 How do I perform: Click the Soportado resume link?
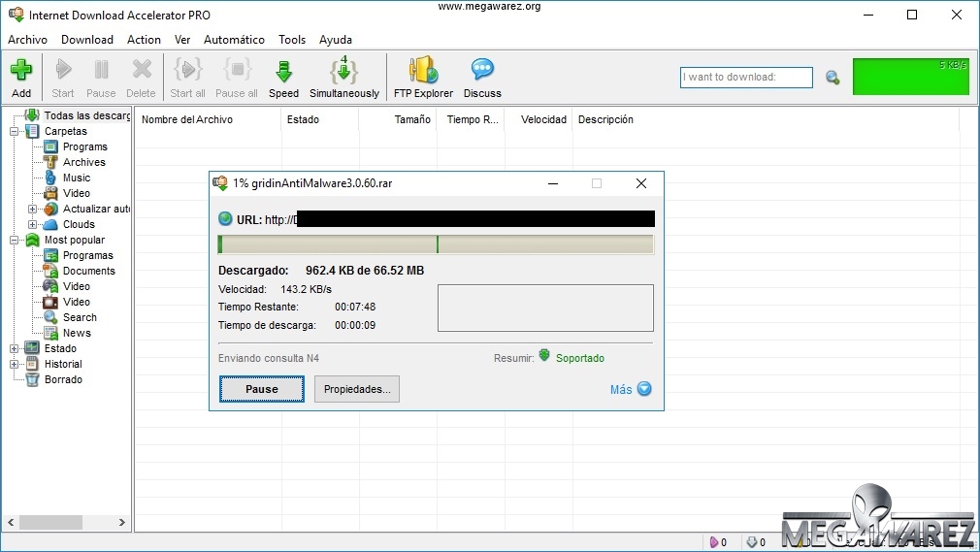coord(580,358)
